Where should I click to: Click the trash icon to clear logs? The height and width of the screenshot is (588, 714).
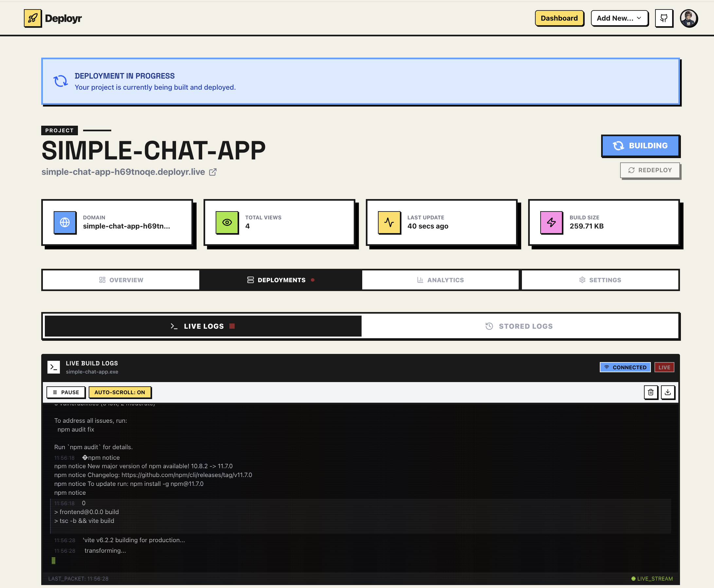click(x=650, y=392)
